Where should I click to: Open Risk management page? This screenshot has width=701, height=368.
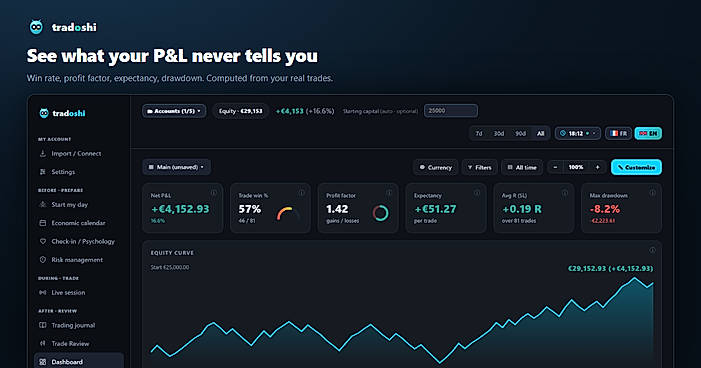79,259
